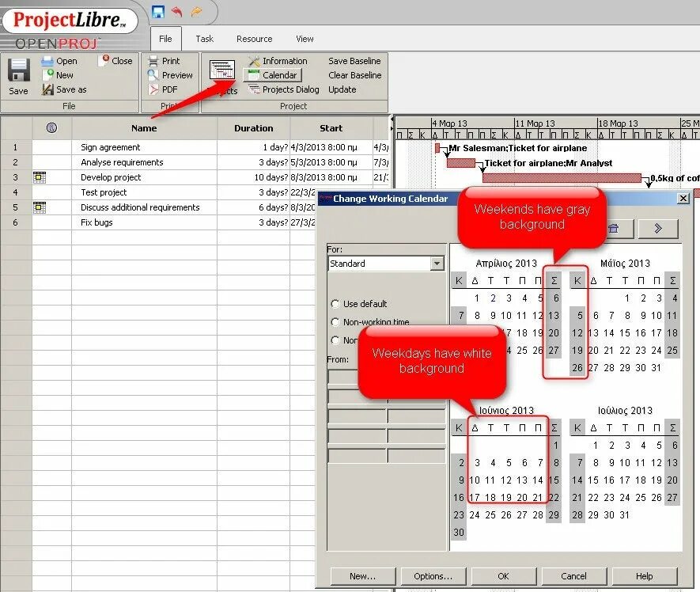This screenshot has width=700, height=592.
Task: Click the Σ weekday header in Ιούλιος 2013
Action: 672,428
